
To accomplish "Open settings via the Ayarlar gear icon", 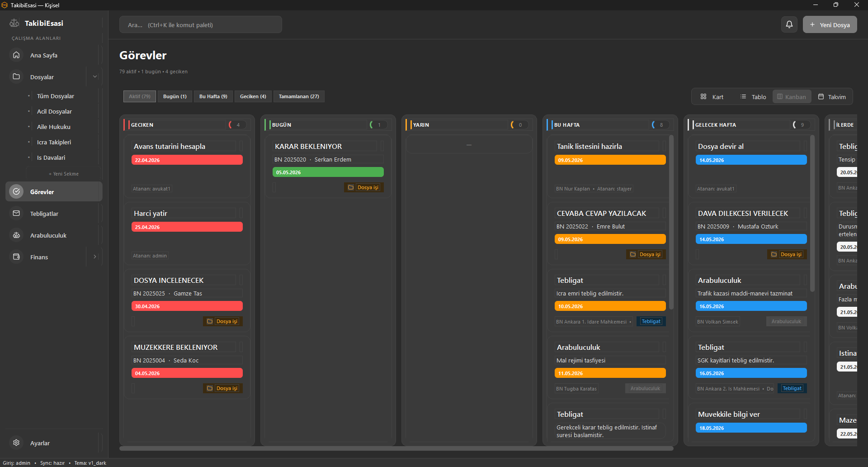I will point(16,443).
